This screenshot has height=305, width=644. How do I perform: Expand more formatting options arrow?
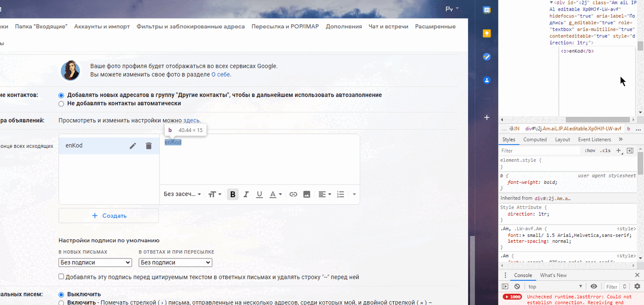point(354,194)
